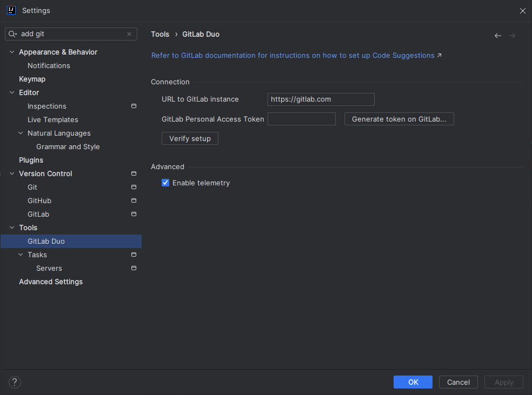Click project-level icon beside Version Control
Screen dimensions: 532x395
[x=134, y=174]
